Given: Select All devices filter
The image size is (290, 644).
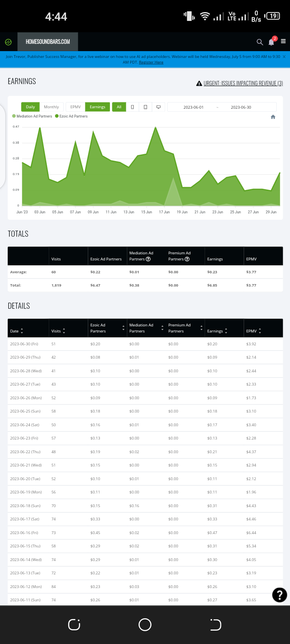Looking at the screenshot, I should tap(119, 107).
